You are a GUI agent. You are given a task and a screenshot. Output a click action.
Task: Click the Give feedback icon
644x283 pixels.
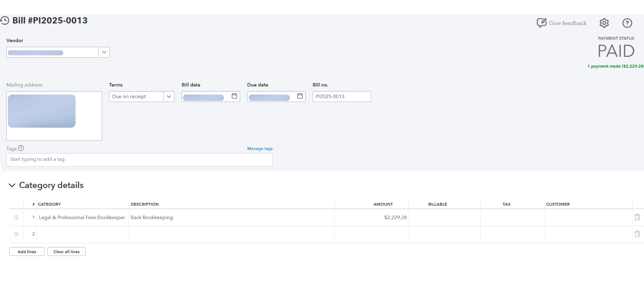[542, 23]
